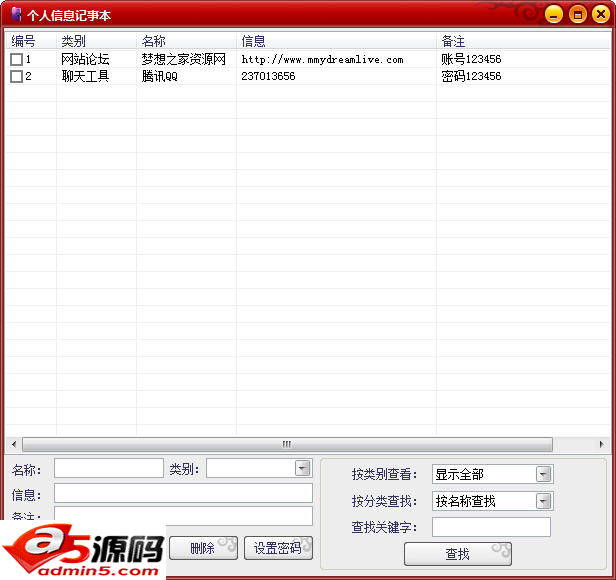Focus the 查找关键字 input field
The height and width of the screenshot is (580, 616).
point(491,527)
